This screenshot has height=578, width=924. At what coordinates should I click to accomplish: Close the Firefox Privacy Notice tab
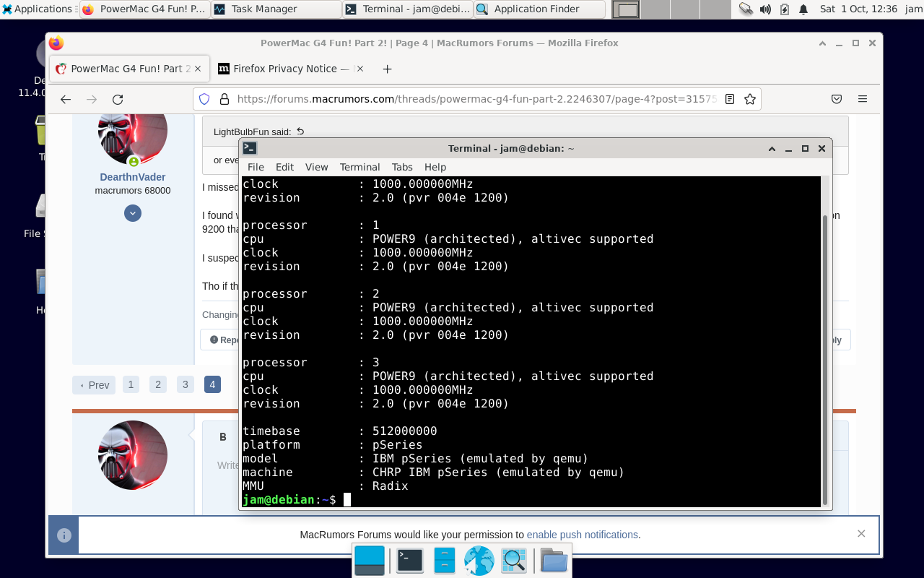[359, 69]
